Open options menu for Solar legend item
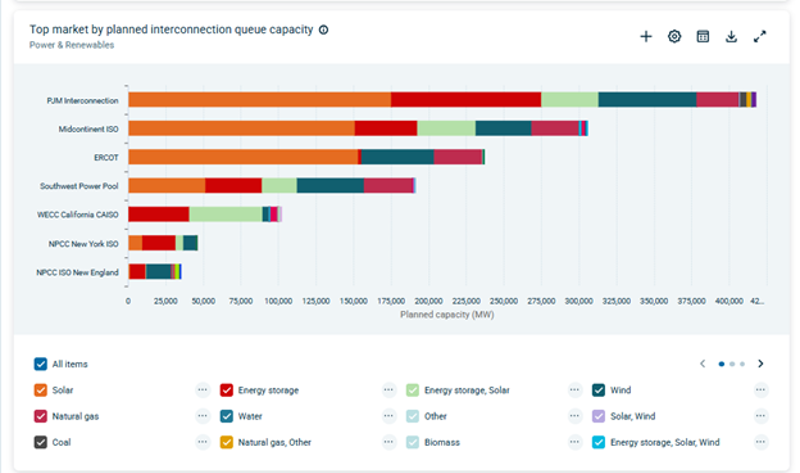The width and height of the screenshot is (800, 473). [202, 390]
